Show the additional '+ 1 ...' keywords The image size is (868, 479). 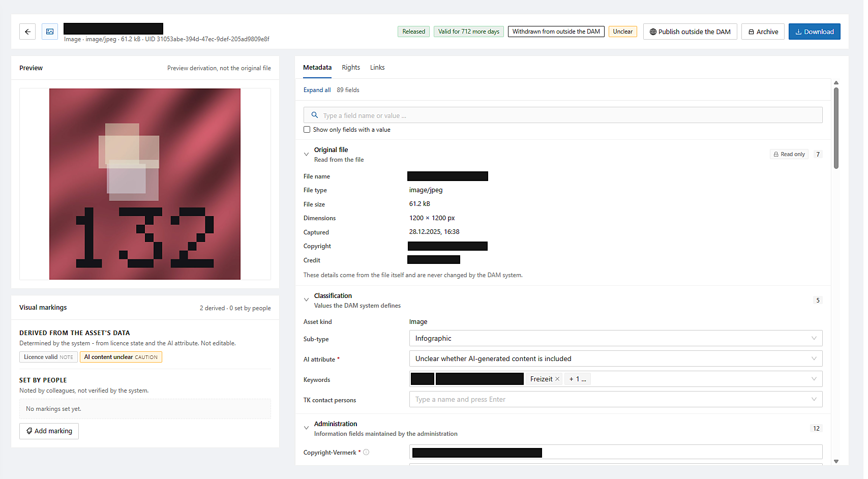pos(578,379)
